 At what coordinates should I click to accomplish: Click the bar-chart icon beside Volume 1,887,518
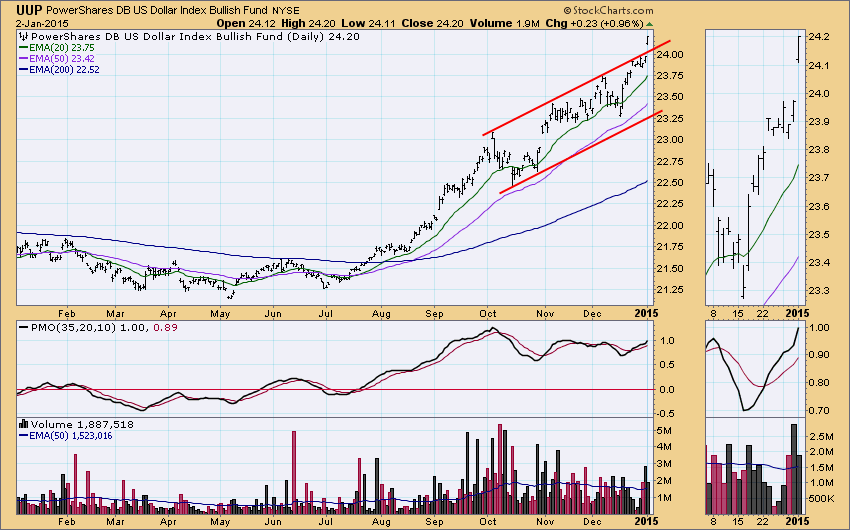click(23, 424)
